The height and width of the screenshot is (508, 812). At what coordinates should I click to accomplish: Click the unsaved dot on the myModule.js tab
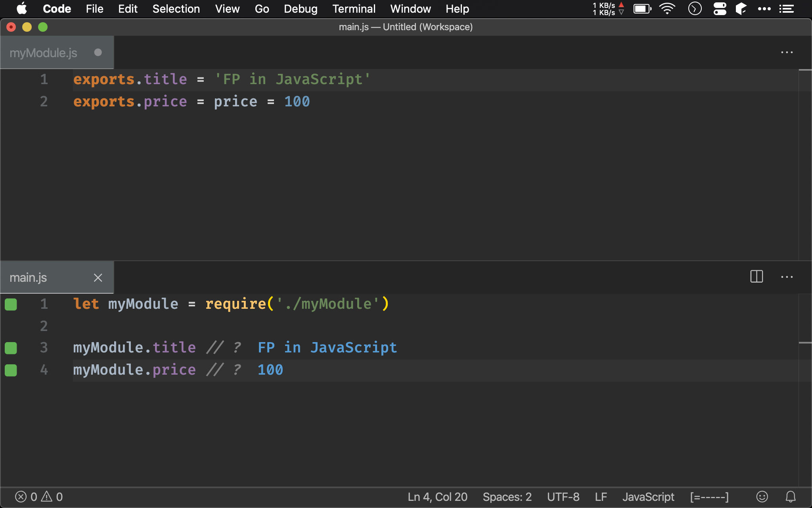[98, 52]
